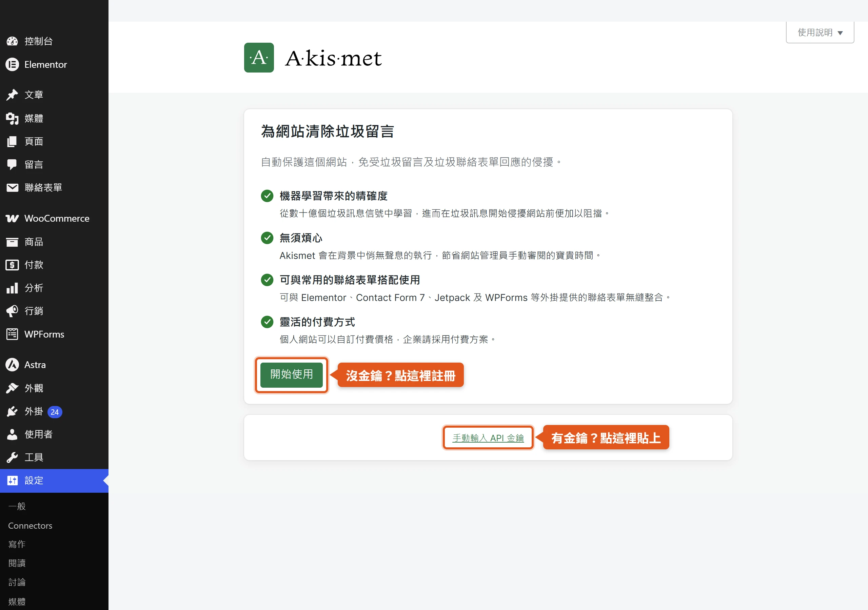Open the 閱讀 settings submenu
This screenshot has height=610, width=868.
(x=17, y=563)
